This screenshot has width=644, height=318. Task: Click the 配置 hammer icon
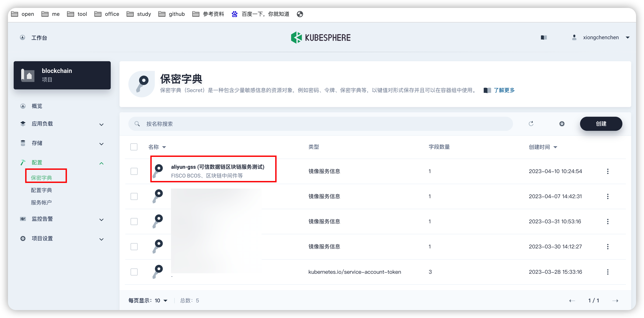(x=23, y=163)
